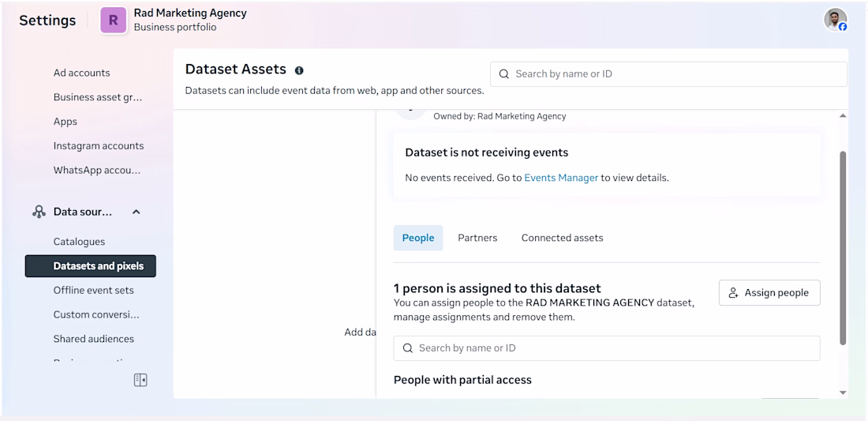Open Business asset groups in sidebar
Image resolution: width=868 pixels, height=421 pixels.
tap(97, 97)
